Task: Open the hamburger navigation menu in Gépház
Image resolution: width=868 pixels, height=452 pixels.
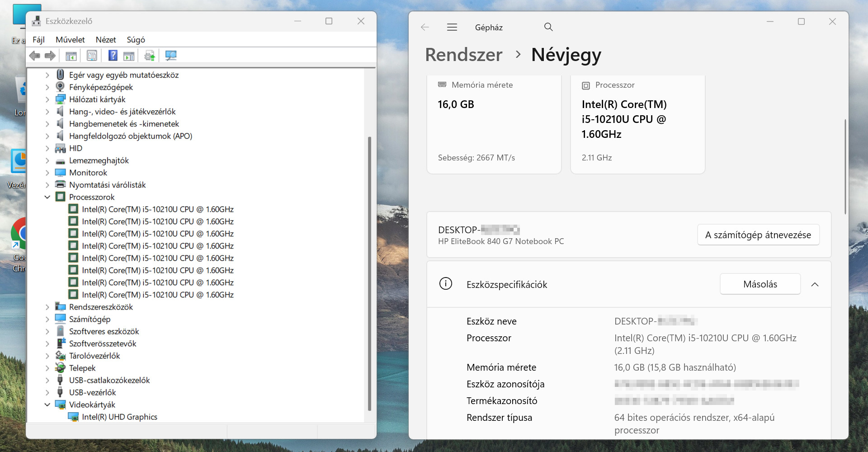Action: pyautogui.click(x=452, y=27)
